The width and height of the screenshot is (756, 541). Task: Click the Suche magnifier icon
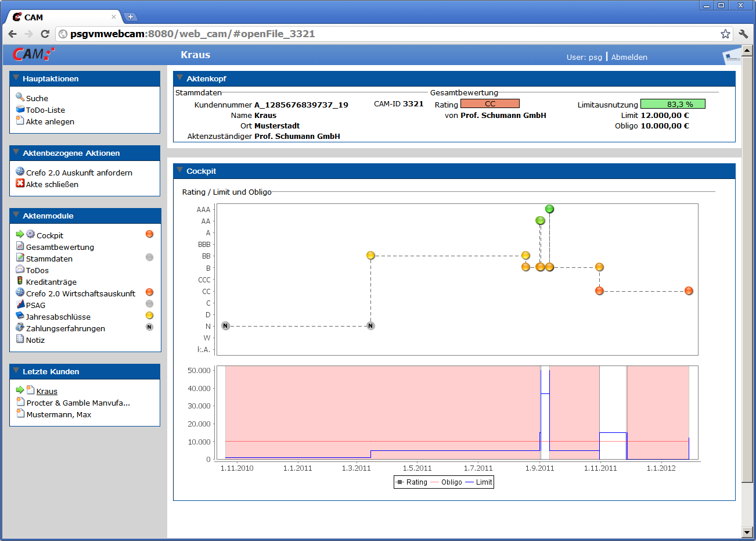click(x=20, y=97)
